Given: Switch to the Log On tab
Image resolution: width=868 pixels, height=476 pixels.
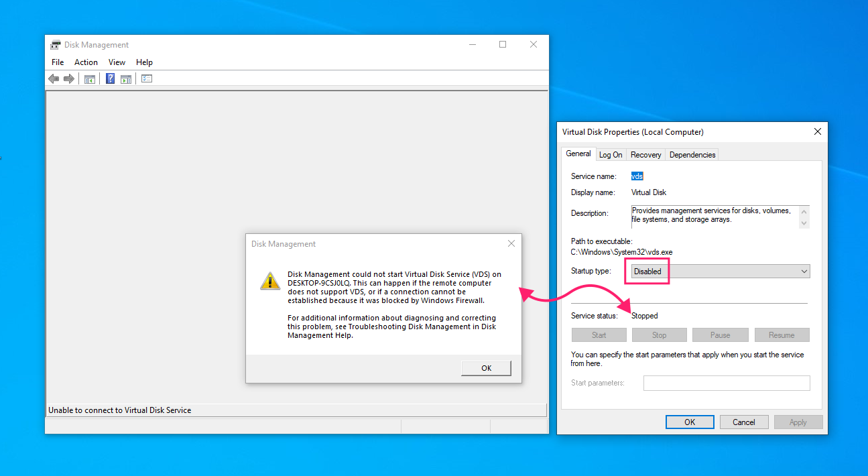Looking at the screenshot, I should click(611, 155).
